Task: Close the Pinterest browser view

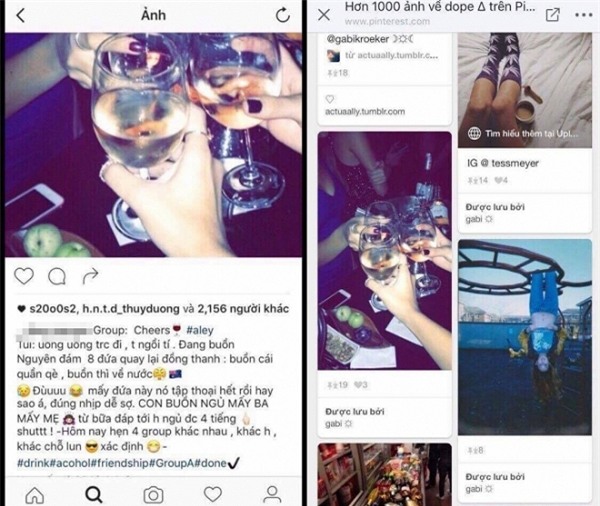Action: pos(324,15)
